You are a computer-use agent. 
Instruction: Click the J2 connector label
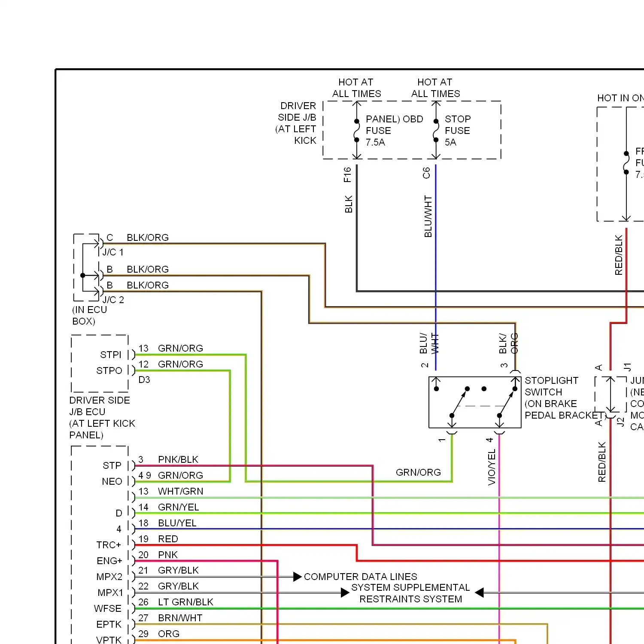point(621,422)
